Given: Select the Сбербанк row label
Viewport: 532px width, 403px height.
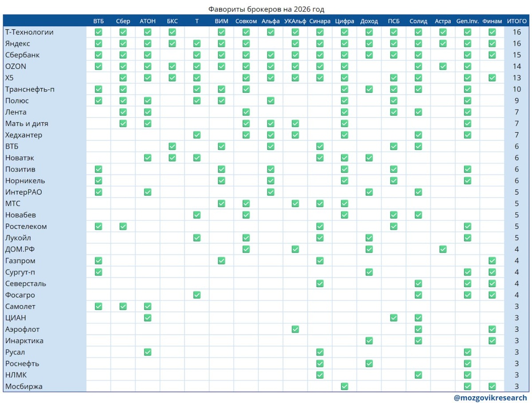Looking at the screenshot, I should (x=22, y=55).
